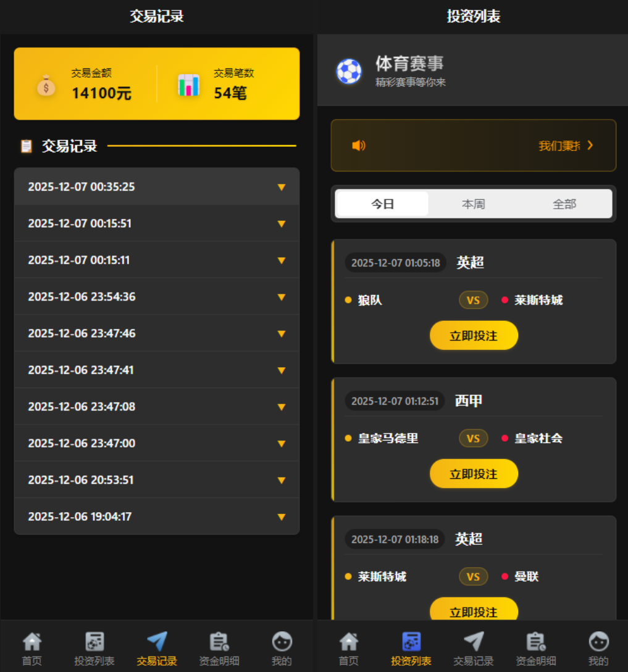Choose the 全部 filter option
Screen dimensions: 628x672
tap(564, 204)
